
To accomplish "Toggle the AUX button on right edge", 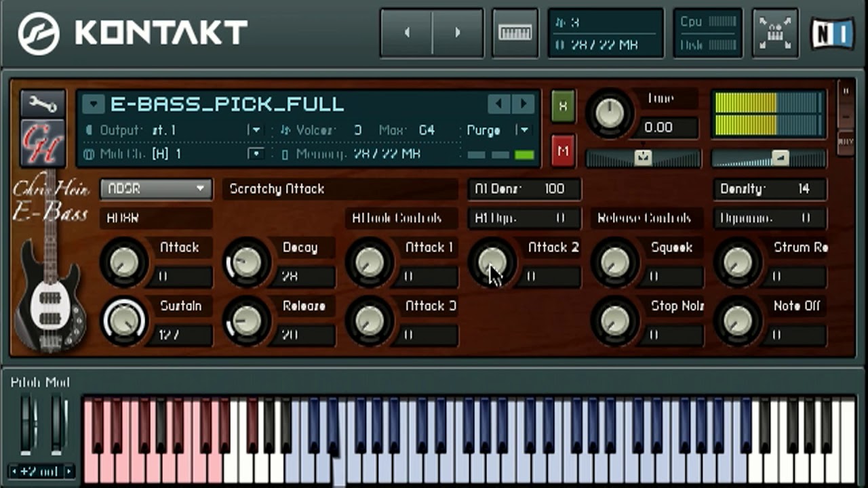I will 845,142.
